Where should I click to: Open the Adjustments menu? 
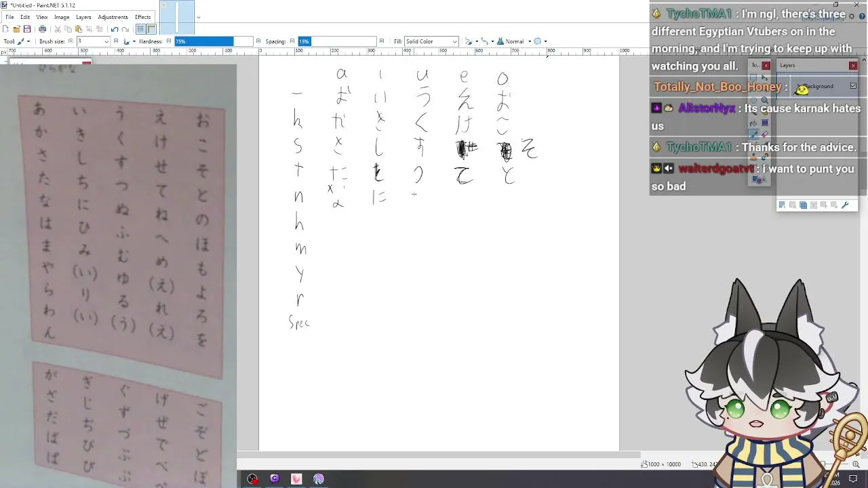(x=113, y=17)
